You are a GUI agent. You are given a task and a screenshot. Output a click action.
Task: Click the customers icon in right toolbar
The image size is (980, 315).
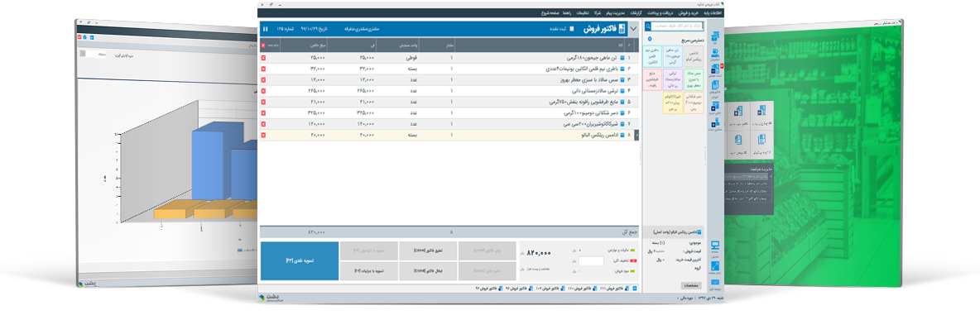(x=715, y=54)
